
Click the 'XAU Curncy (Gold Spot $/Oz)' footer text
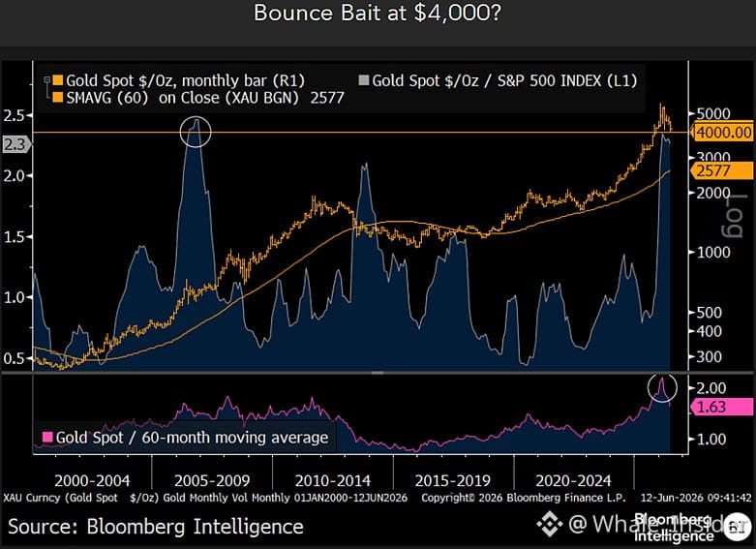(x=81, y=498)
